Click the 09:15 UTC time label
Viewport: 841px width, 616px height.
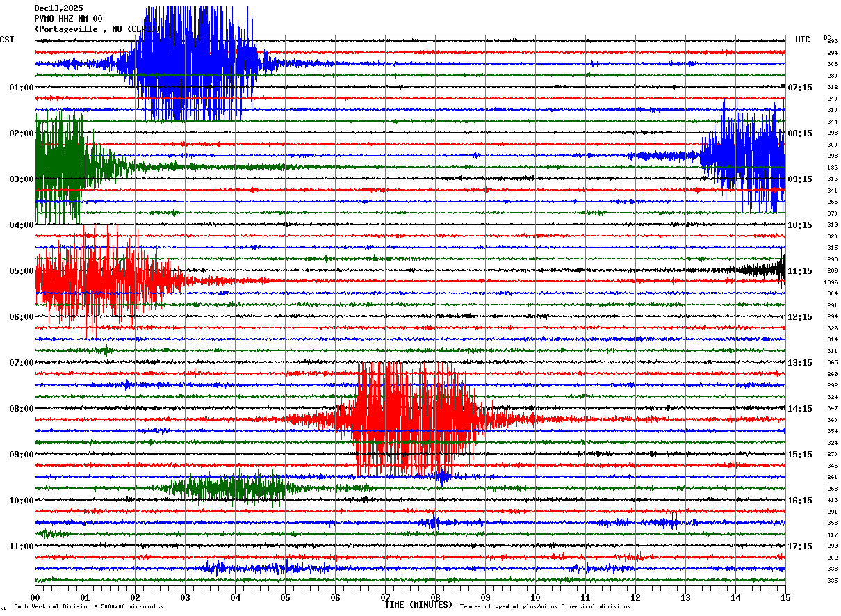pyautogui.click(x=800, y=179)
